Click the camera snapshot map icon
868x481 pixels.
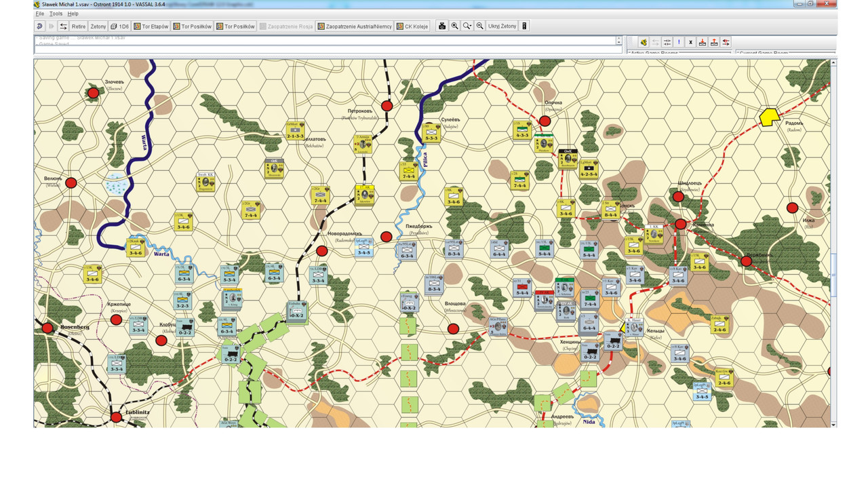pos(442,26)
